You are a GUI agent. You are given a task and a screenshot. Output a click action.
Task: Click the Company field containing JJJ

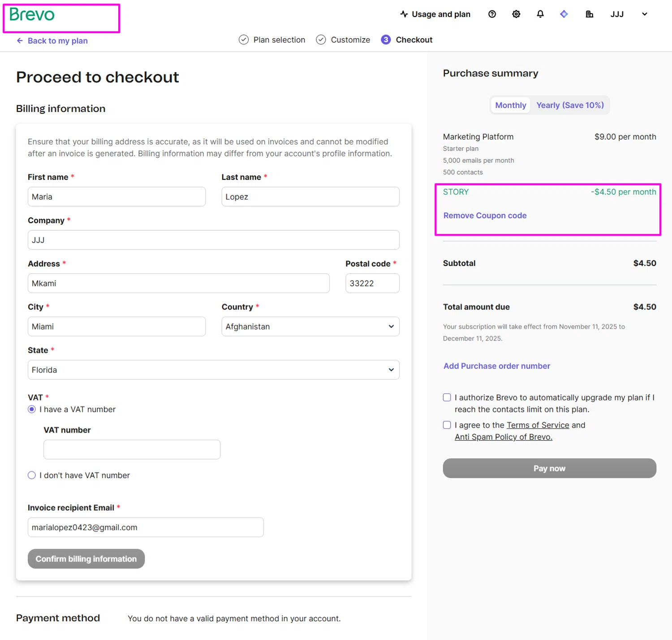coord(214,240)
